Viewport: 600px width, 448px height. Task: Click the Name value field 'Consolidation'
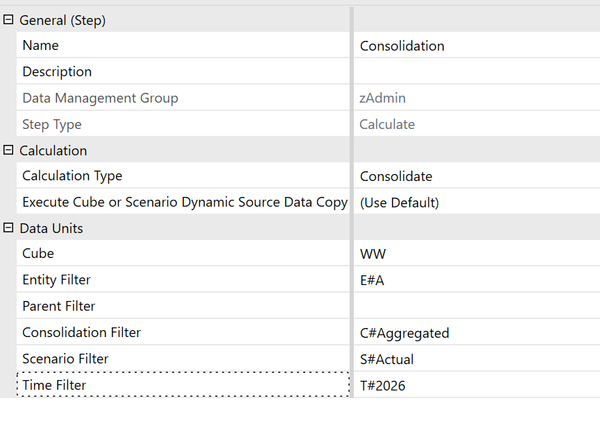pyautogui.click(x=402, y=46)
